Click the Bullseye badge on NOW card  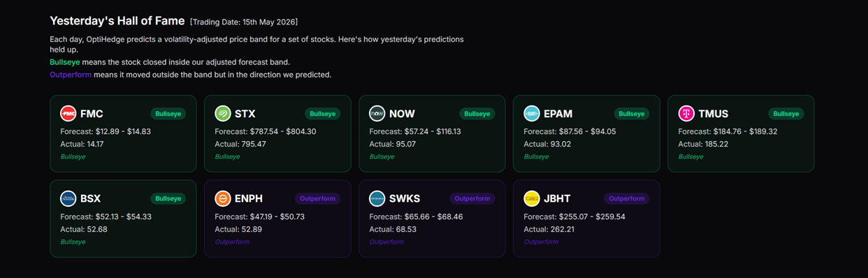[x=477, y=113]
